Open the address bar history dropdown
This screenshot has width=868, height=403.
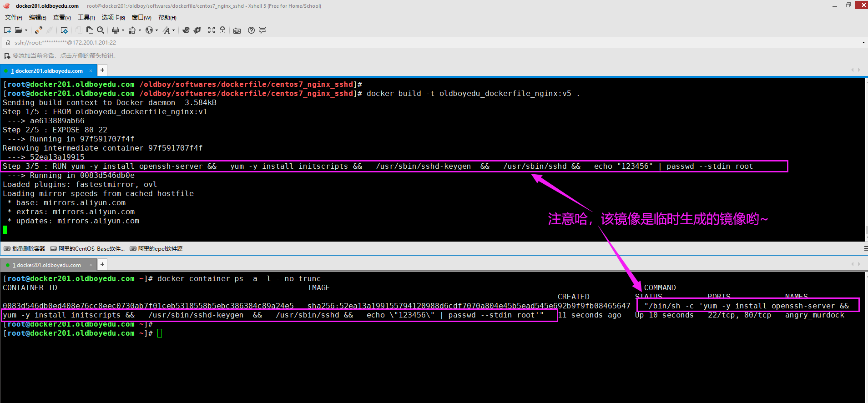(863, 43)
